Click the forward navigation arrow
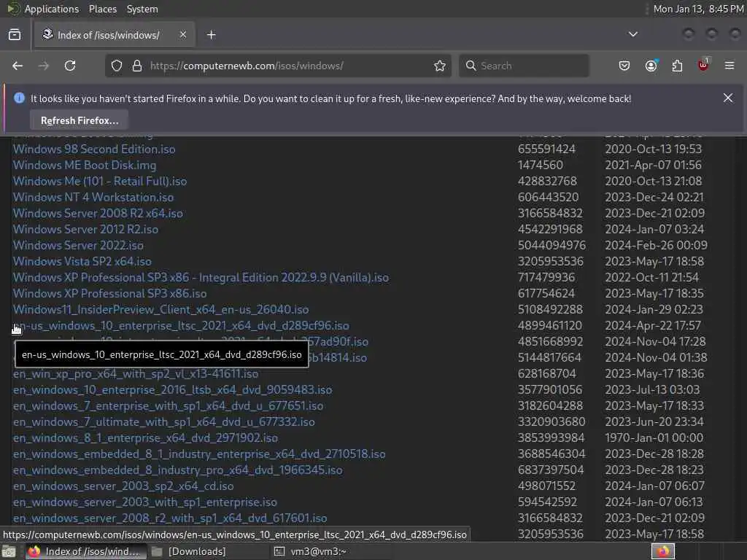Viewport: 747px width, 560px height. click(43, 66)
